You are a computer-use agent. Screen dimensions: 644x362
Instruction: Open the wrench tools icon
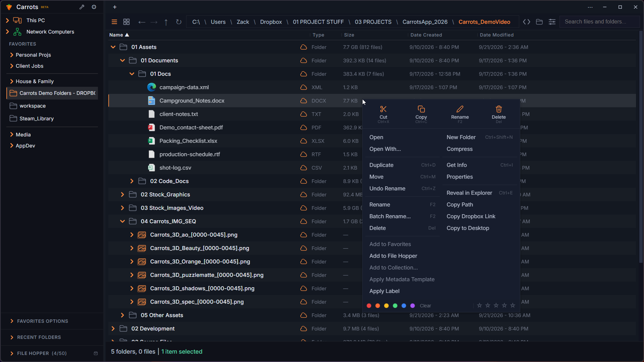click(x=82, y=7)
